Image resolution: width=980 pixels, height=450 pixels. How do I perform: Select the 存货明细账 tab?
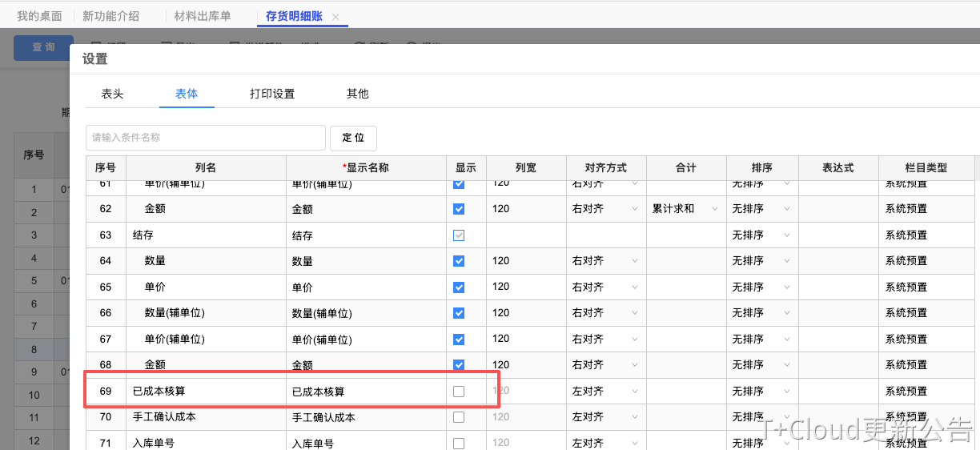pyautogui.click(x=294, y=16)
